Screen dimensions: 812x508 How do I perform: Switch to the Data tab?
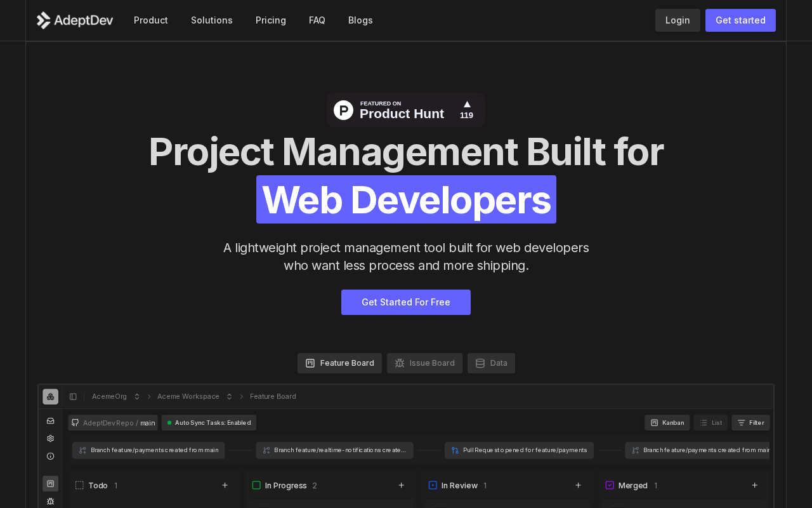coord(491,363)
